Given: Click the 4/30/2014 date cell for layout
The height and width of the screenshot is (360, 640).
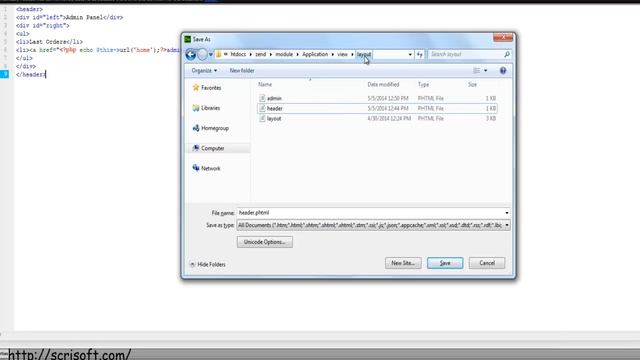Looking at the screenshot, I should click(x=389, y=118).
